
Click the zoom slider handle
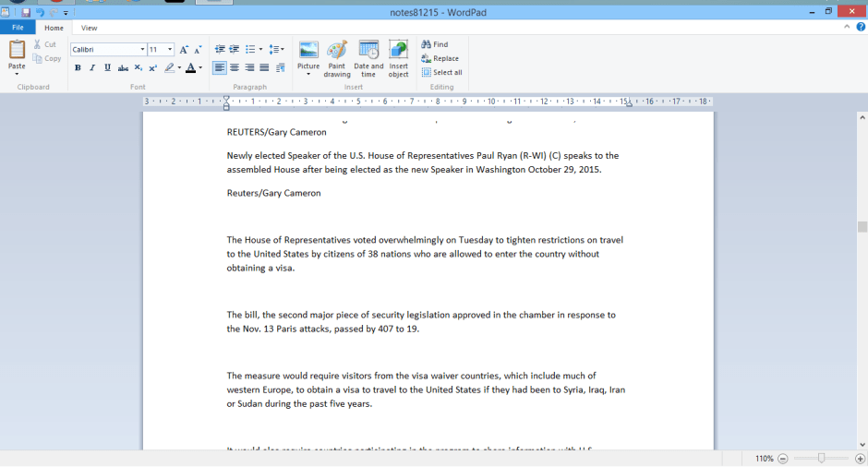pyautogui.click(x=821, y=458)
